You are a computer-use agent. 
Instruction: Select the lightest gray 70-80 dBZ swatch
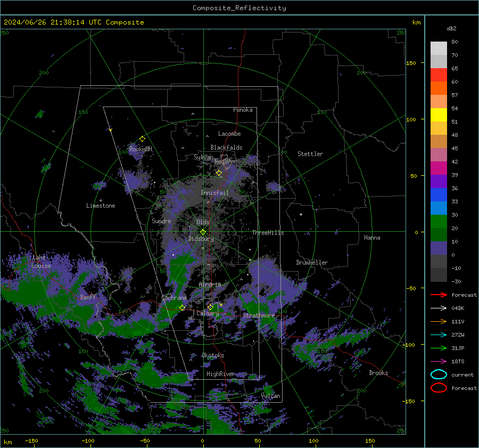click(x=439, y=48)
